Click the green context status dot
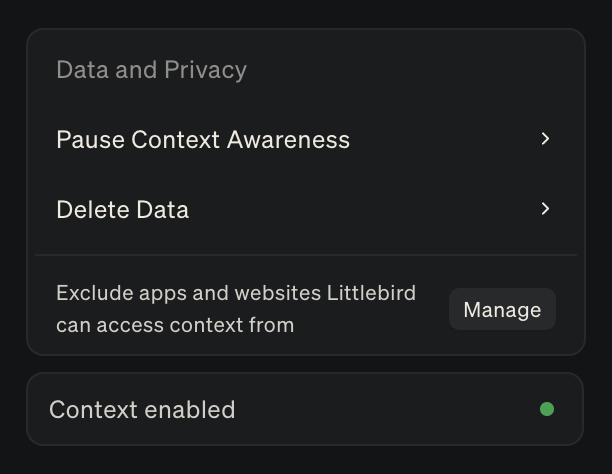Image resolution: width=612 pixels, height=474 pixels. tap(547, 409)
